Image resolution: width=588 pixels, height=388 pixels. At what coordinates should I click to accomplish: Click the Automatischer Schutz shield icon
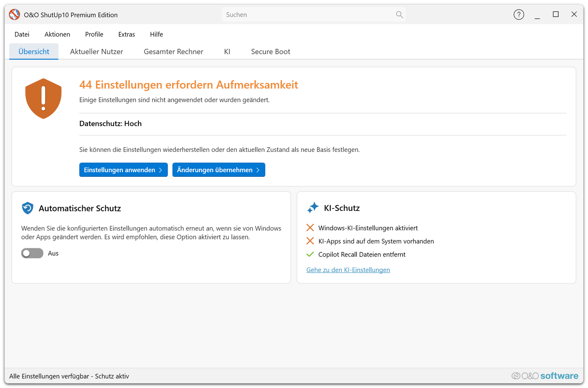pyautogui.click(x=27, y=208)
